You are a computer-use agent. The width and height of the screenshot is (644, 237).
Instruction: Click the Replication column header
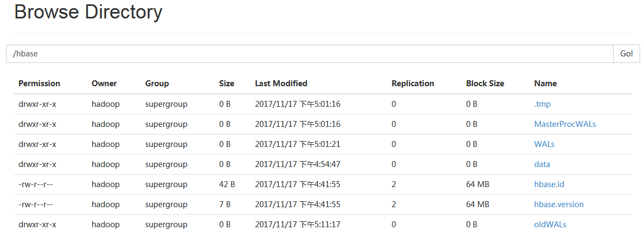413,84
